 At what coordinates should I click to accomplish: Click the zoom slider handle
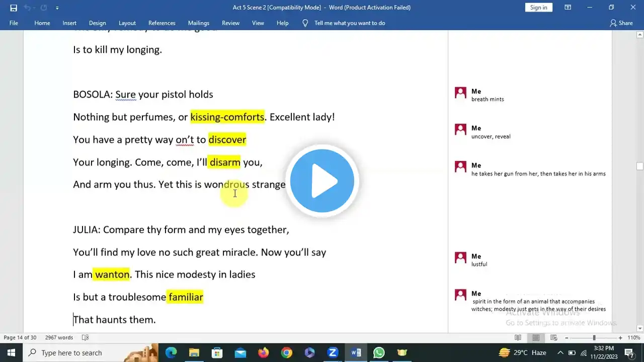(594, 338)
